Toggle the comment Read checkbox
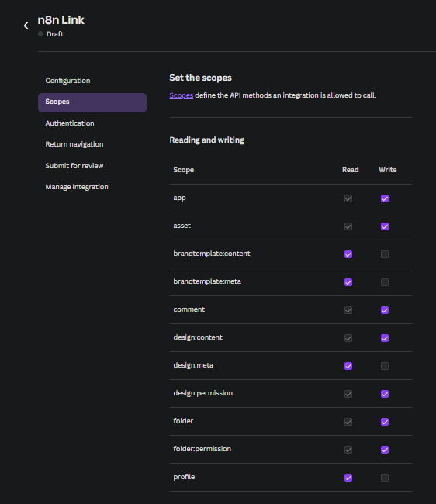The width and height of the screenshot is (436, 504). tap(348, 310)
